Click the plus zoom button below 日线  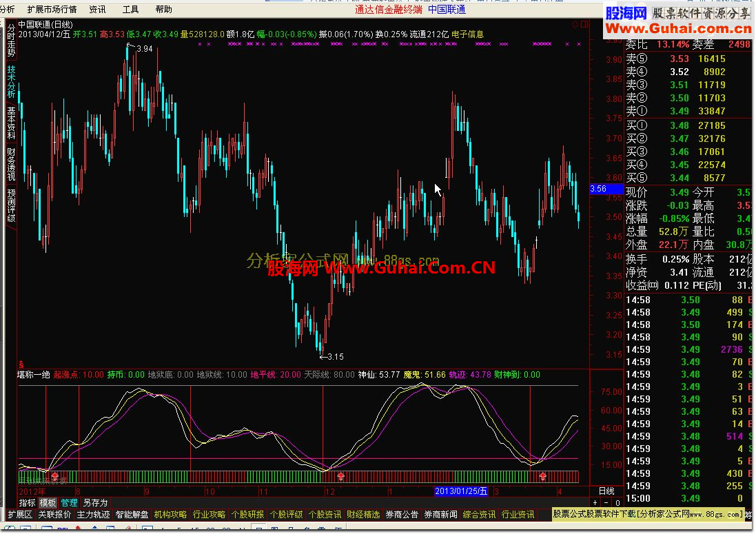[595, 503]
